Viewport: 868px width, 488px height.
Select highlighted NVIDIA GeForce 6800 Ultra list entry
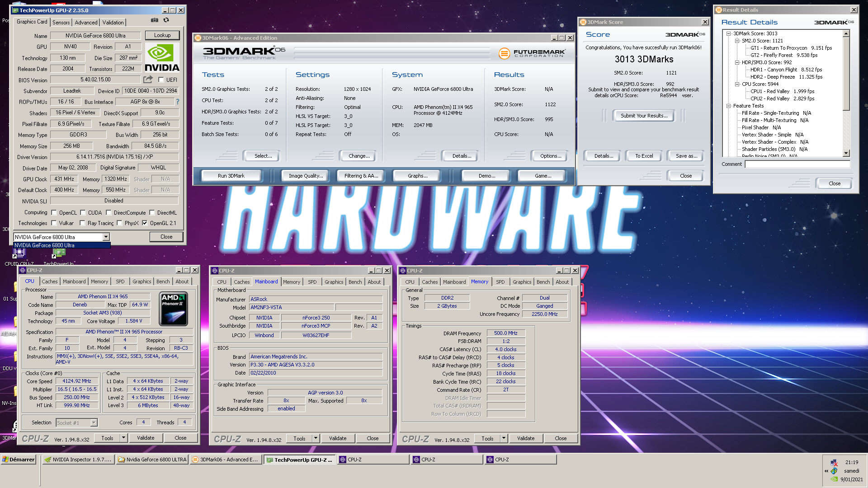[x=62, y=245]
